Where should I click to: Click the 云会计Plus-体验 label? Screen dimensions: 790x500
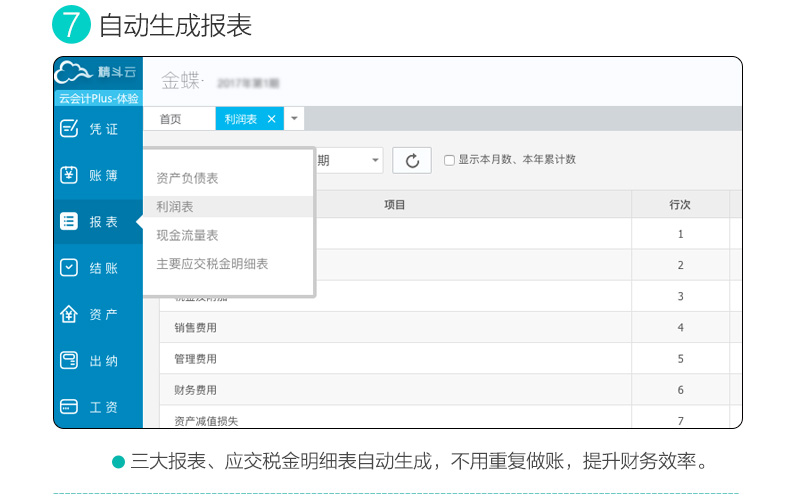click(x=99, y=98)
